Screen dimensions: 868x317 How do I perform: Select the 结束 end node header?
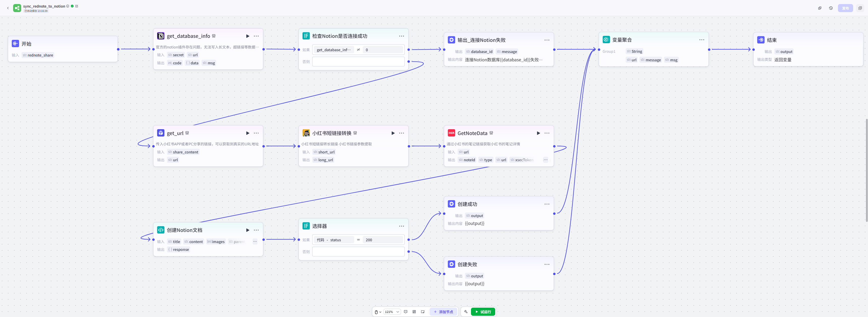(808, 40)
